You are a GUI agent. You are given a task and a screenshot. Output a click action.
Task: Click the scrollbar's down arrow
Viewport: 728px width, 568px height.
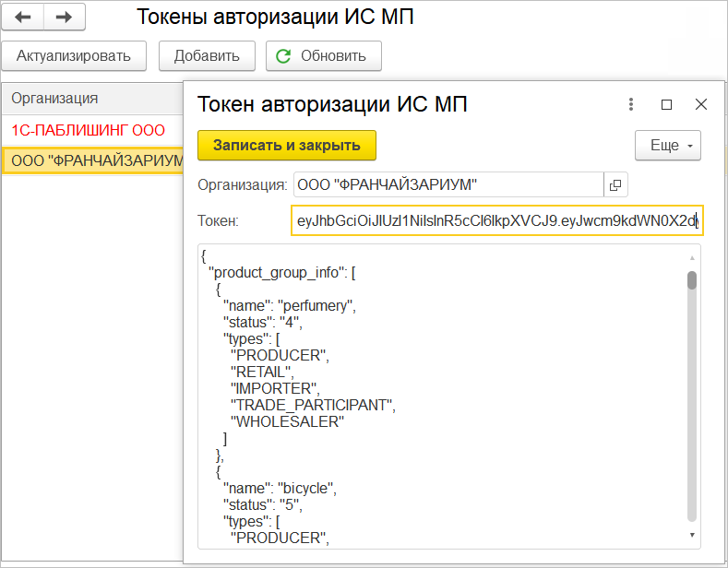coord(692,535)
